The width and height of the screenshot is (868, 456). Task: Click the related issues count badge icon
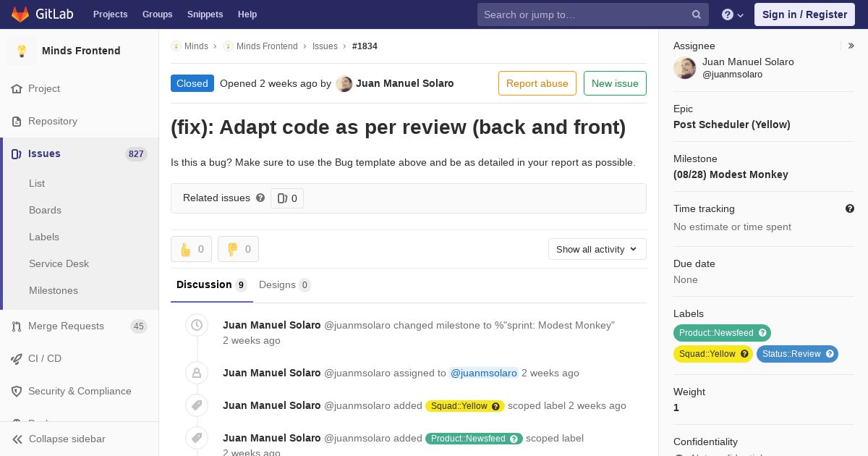[x=282, y=198]
